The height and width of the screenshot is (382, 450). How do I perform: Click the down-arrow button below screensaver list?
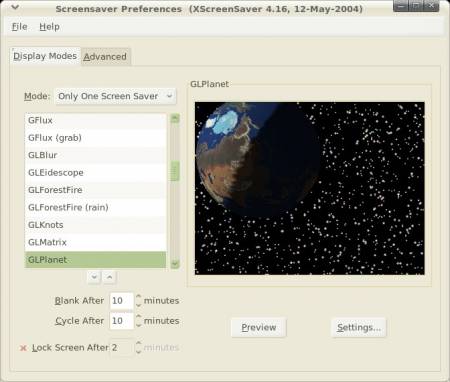[x=94, y=277]
